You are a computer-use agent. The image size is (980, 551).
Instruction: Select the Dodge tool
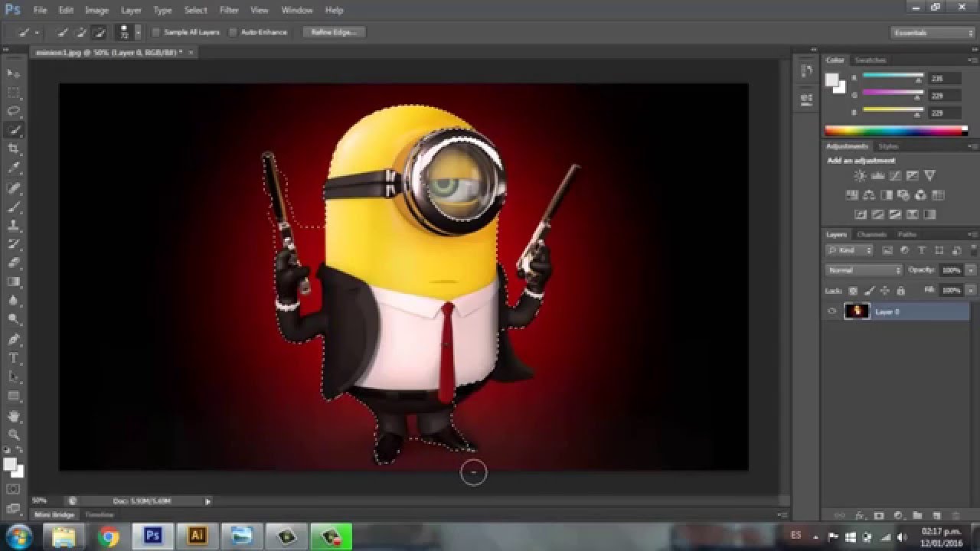coord(14,320)
